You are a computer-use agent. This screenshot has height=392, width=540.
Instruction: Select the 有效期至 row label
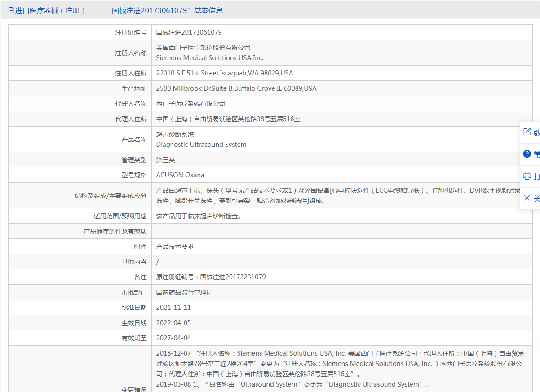(134, 338)
